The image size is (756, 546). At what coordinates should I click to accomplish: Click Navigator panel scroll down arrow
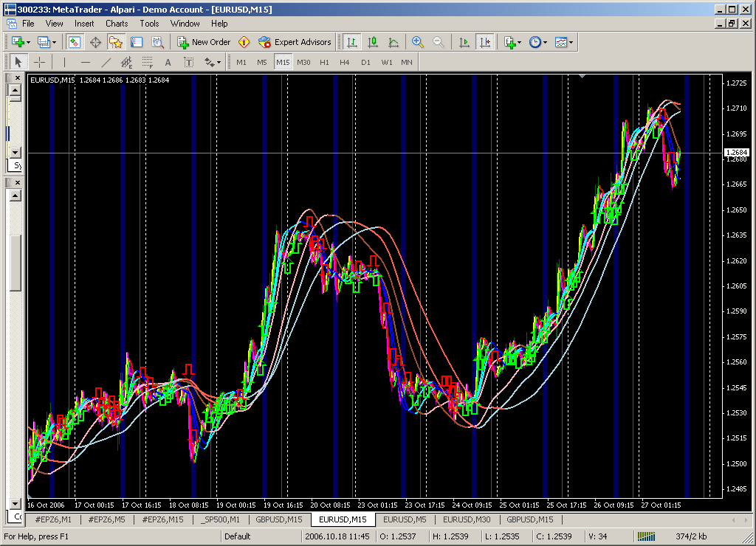[x=16, y=504]
